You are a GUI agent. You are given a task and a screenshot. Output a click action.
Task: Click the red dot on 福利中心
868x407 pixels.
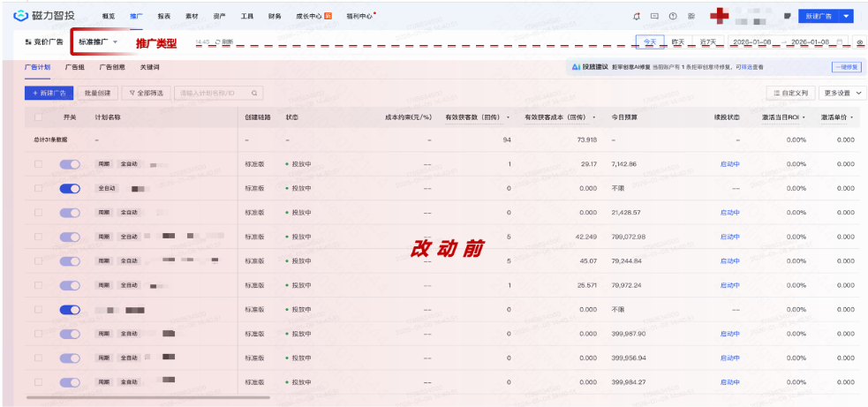point(374,12)
